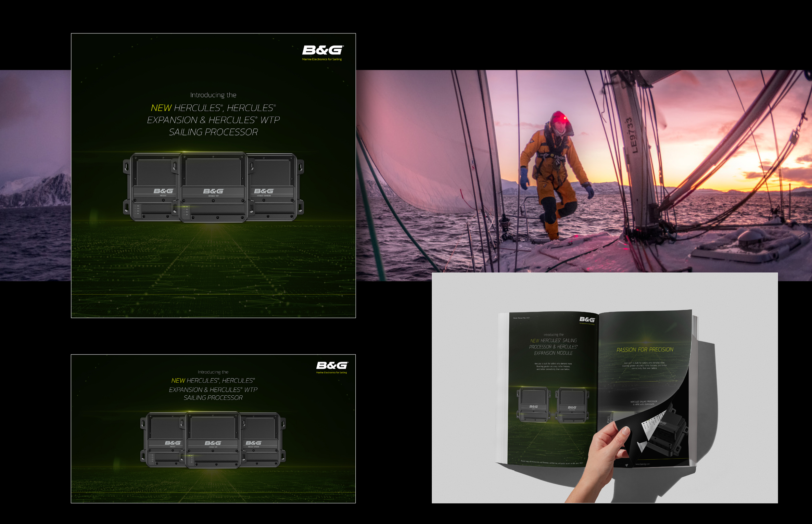Image resolution: width=812 pixels, height=524 pixels.
Task: Click the 'Marine Electronics for Sailing' tagline in the square ad
Action: [x=322, y=60]
